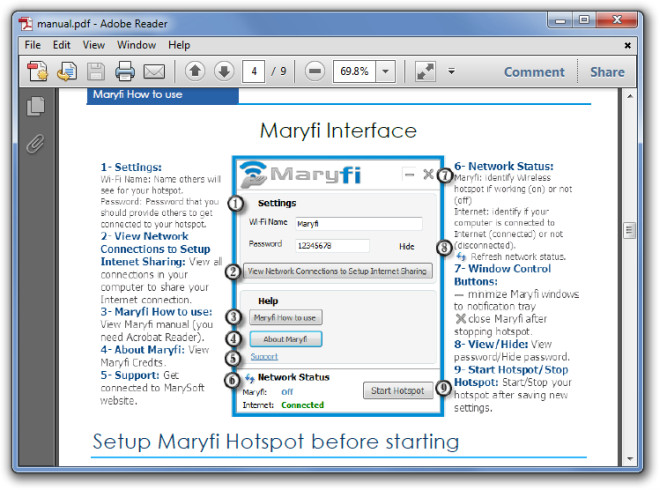Click the create PDF online icon
Screen dimensions: 660x490
click(x=37, y=71)
